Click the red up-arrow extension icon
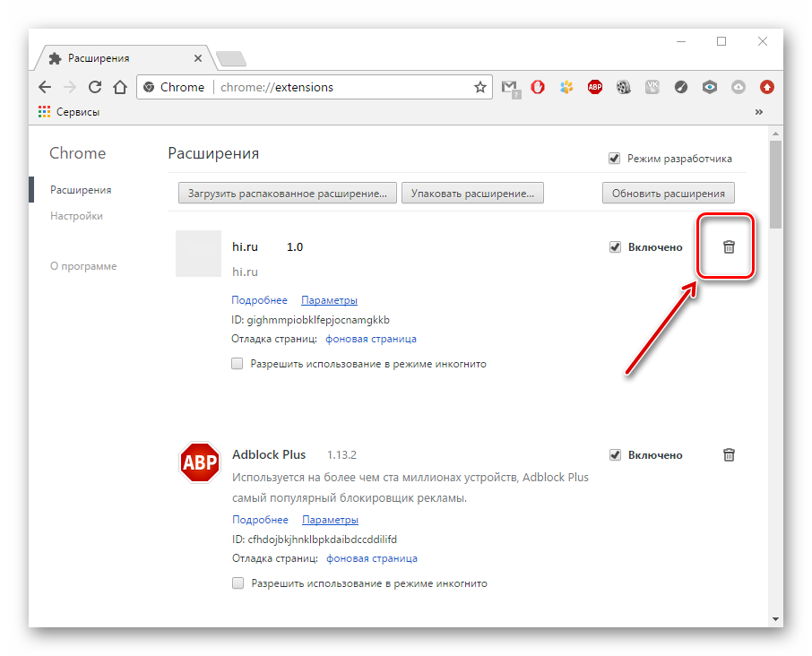Viewport: 812px width, 656px height. 767,87
